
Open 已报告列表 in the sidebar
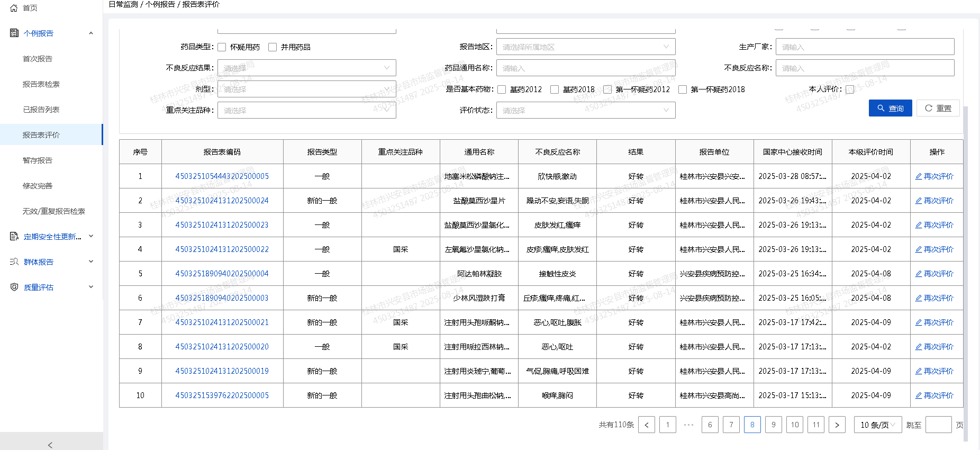41,110
